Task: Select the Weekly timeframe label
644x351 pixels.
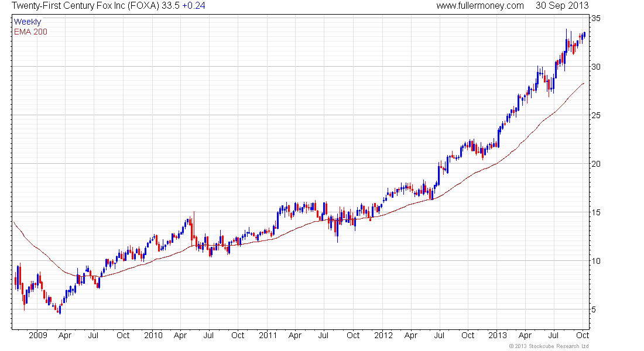Action: click(28, 22)
